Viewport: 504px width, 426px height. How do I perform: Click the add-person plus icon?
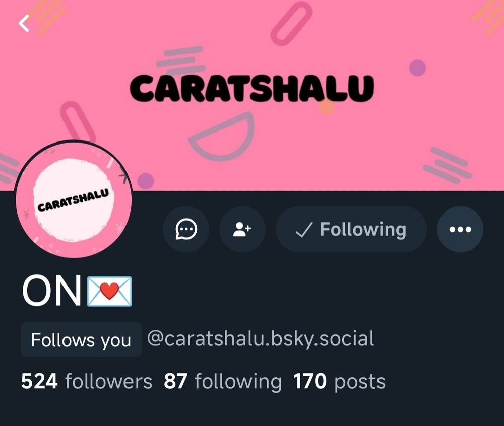point(242,229)
